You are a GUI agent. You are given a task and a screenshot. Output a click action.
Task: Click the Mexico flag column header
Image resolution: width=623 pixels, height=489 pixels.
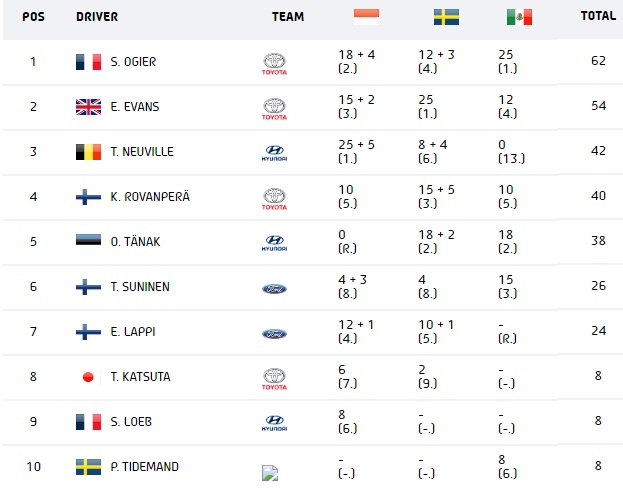click(x=519, y=17)
